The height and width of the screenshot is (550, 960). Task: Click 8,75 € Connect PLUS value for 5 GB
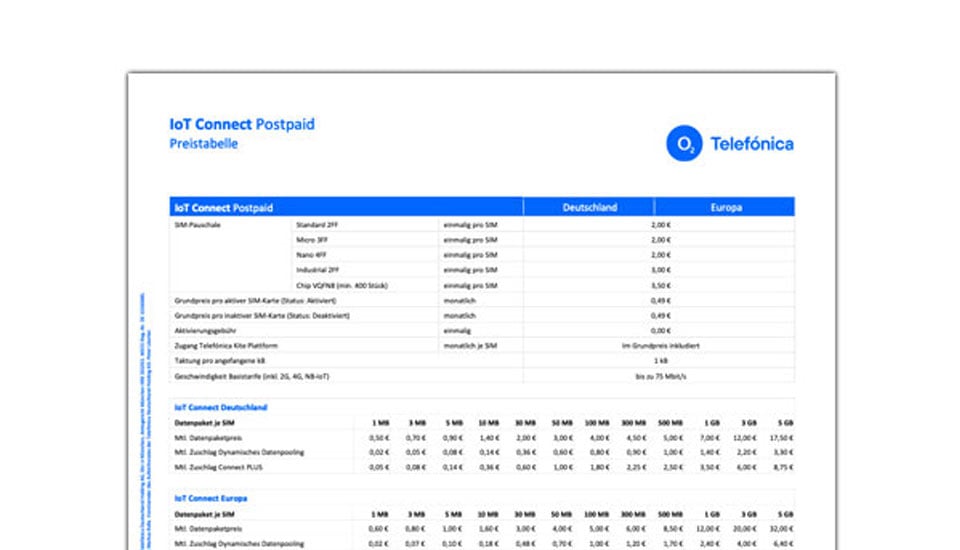783,467
